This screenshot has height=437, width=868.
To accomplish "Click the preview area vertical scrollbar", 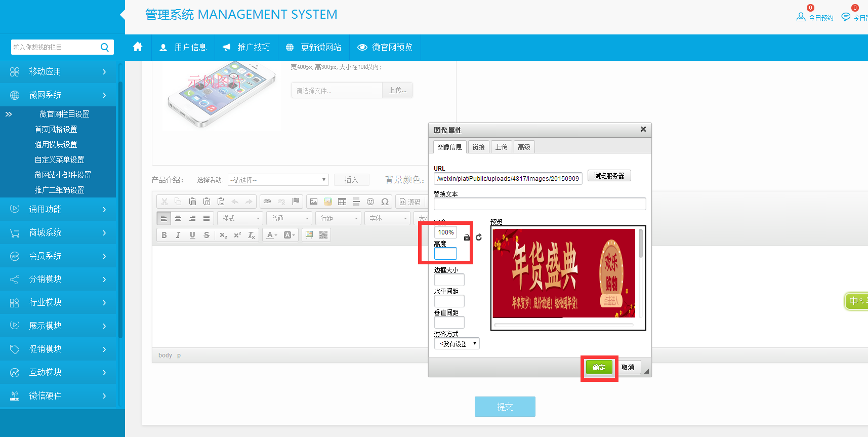I will [x=641, y=243].
